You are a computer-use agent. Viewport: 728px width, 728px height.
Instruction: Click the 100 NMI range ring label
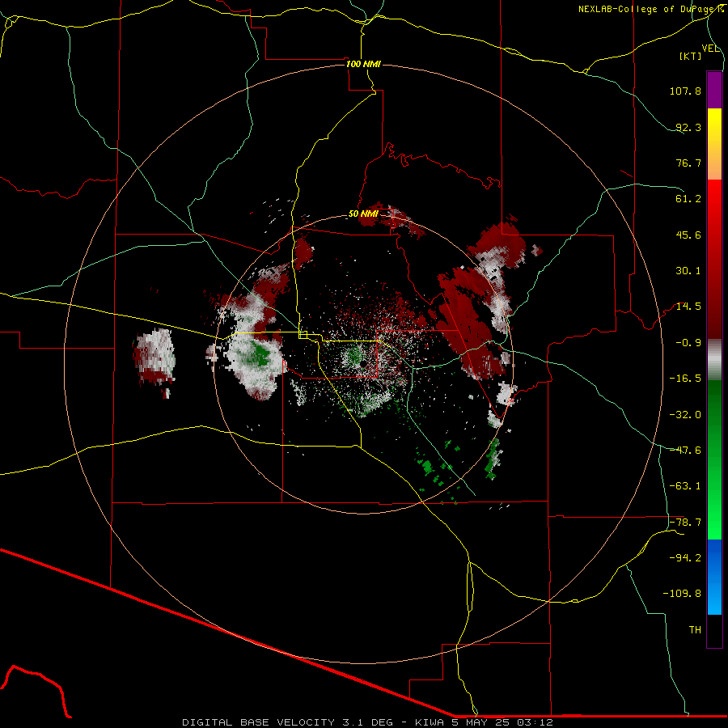point(363,64)
